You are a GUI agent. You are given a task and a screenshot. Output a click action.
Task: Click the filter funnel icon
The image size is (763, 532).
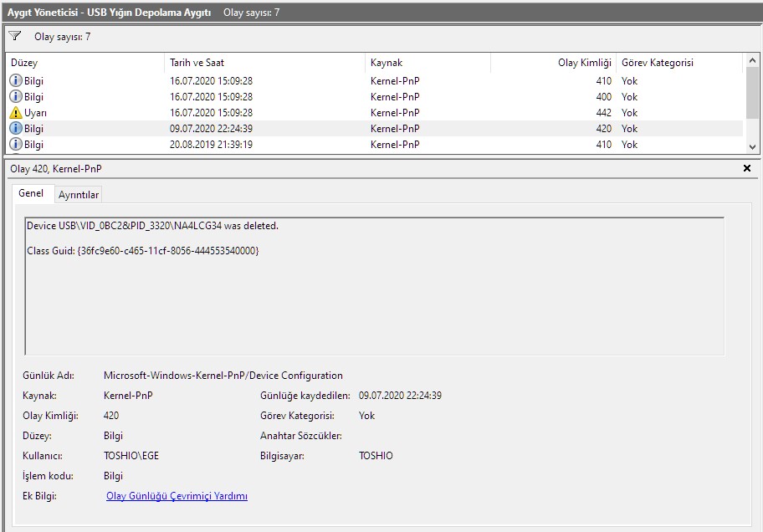(15, 37)
